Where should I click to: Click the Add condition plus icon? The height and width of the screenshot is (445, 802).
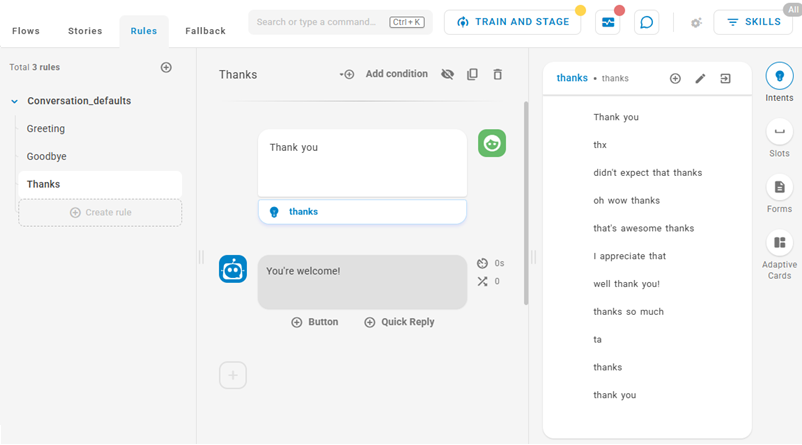[347, 74]
